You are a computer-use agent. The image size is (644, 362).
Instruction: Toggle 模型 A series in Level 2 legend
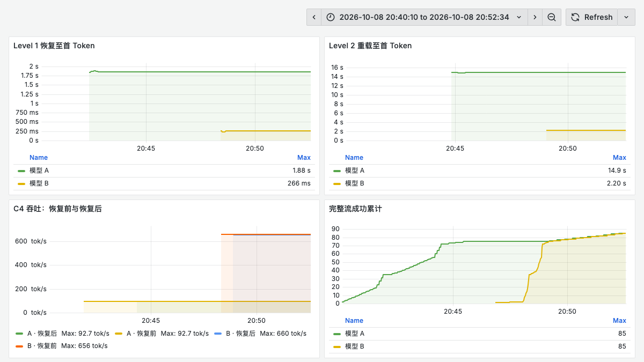click(355, 171)
